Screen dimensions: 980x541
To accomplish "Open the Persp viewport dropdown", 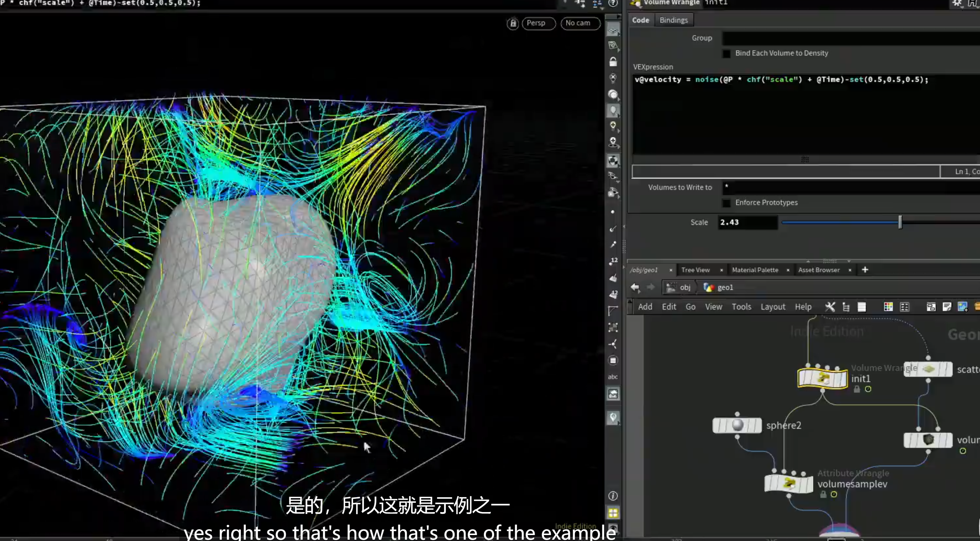I will pos(538,23).
